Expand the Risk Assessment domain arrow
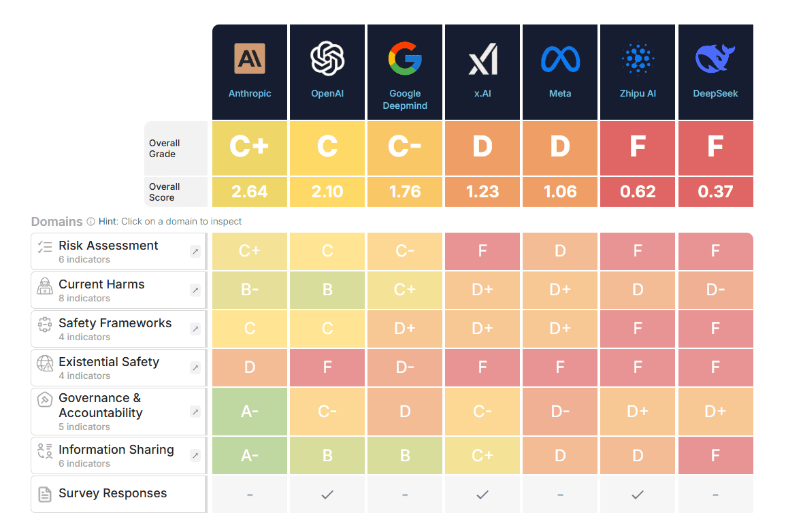This screenshot has height=532, width=786. pos(195,252)
